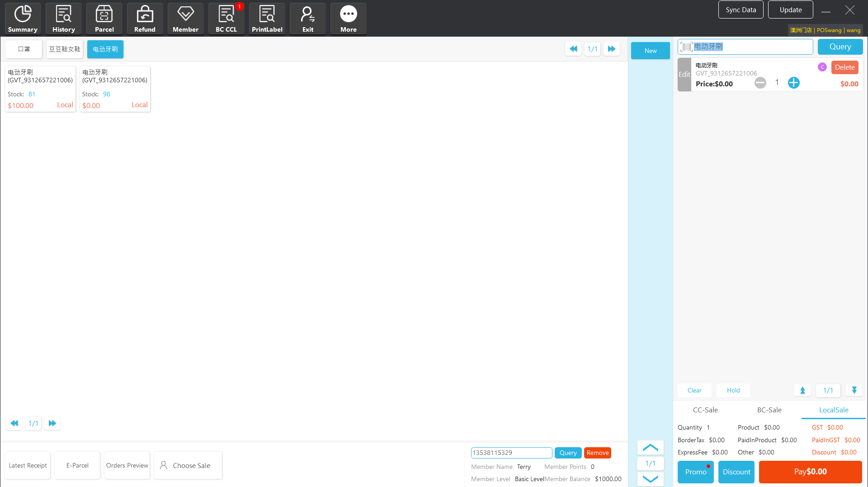
Task: Go to next product category page
Action: click(611, 49)
